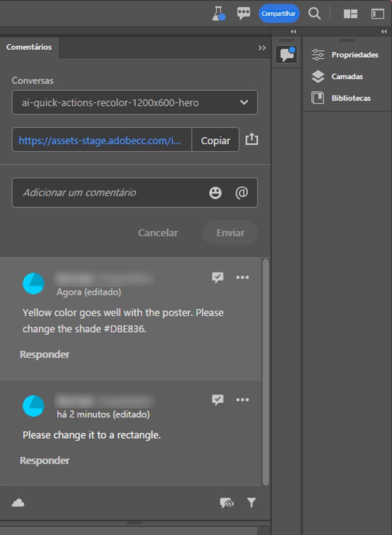This screenshot has height=535, width=392.
Task: Click avatar of the há 2 minutos comment
Action: [33, 406]
